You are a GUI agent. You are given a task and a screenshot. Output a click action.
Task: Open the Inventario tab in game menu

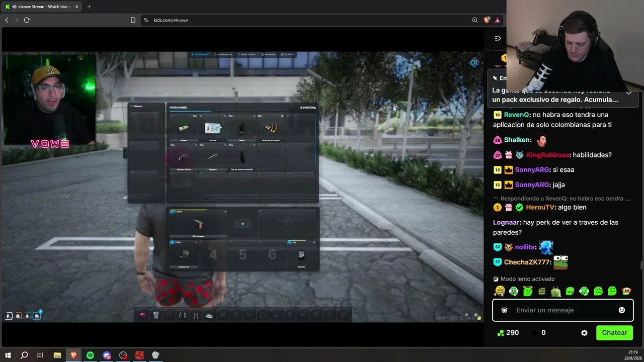(x=200, y=54)
